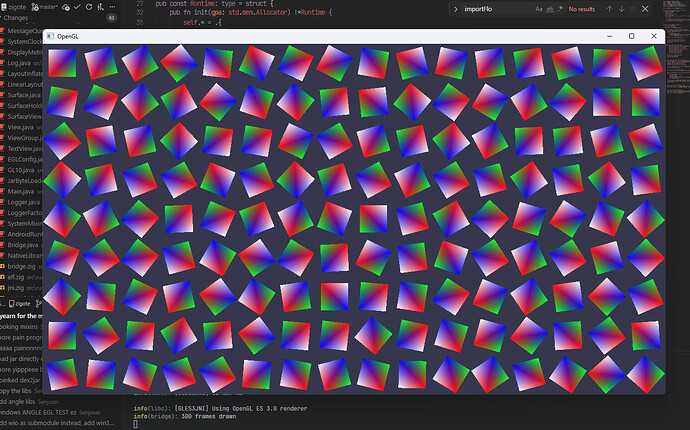Image resolution: width=690 pixels, height=430 pixels.
Task: Close the find widget
Action: (645, 9)
